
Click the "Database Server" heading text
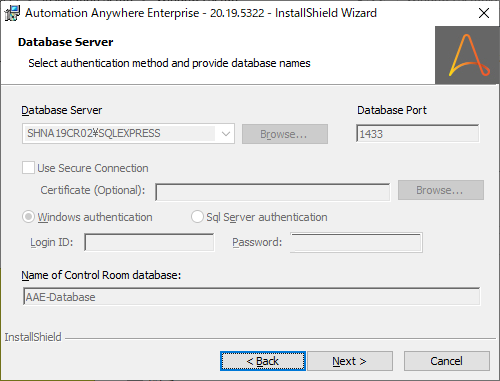tap(66, 42)
